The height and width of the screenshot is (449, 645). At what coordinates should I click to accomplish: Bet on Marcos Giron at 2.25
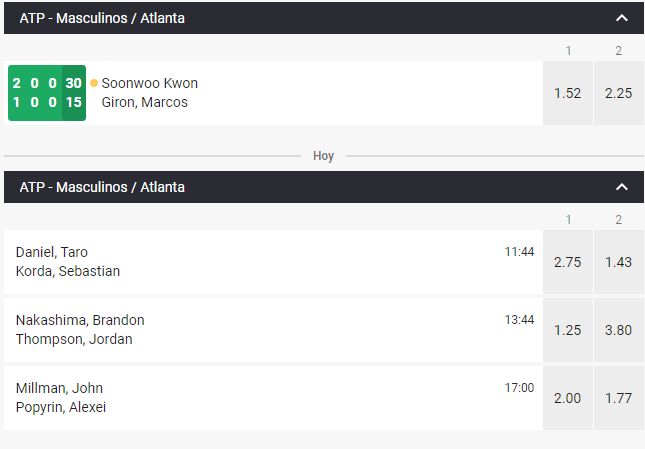(x=618, y=93)
